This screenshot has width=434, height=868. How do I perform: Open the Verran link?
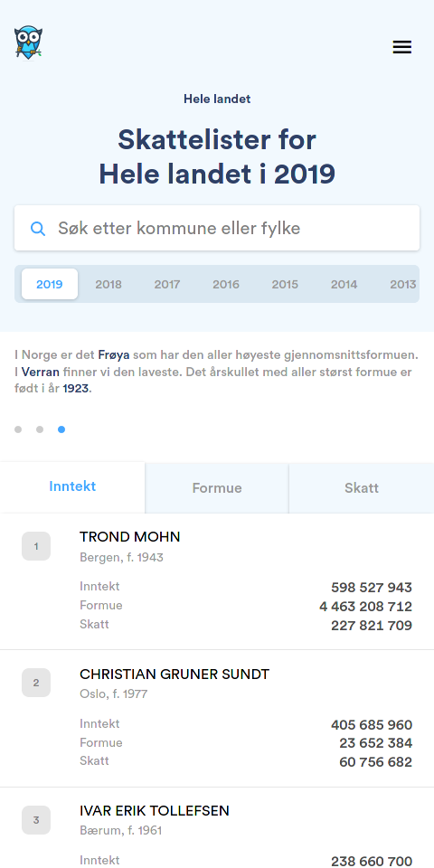pyautogui.click(x=41, y=372)
